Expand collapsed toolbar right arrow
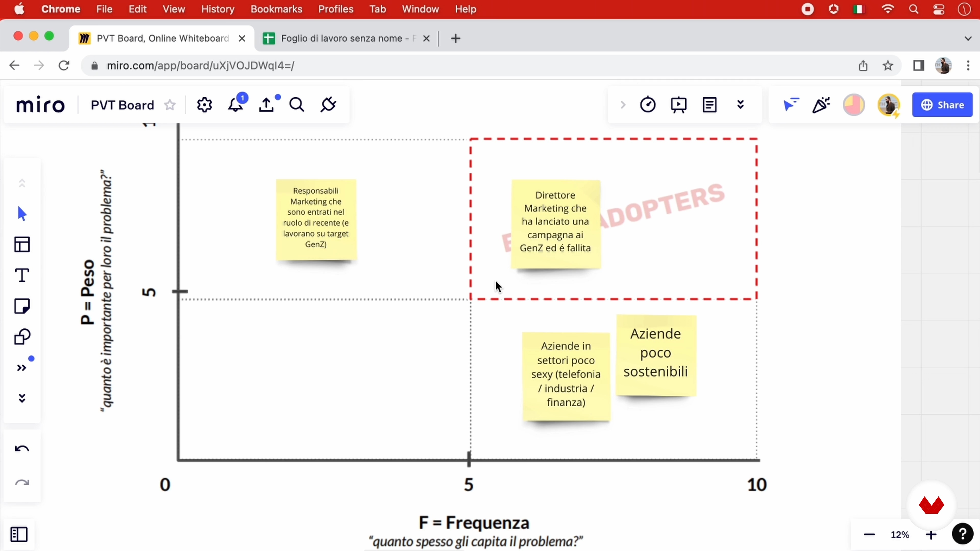The height and width of the screenshot is (551, 980). pyautogui.click(x=623, y=105)
